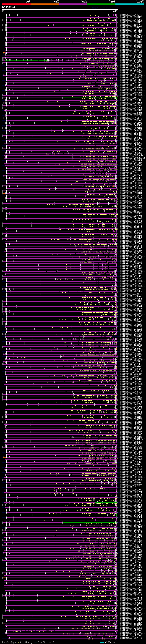
Task: Select label UniRef100_Q01AC1
Action: [131, 80]
